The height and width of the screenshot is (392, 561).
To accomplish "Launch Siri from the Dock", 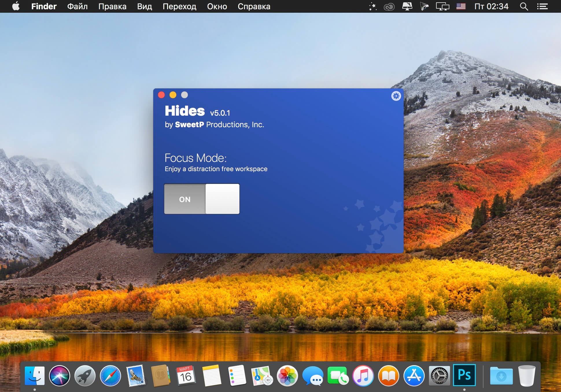I will (x=60, y=376).
